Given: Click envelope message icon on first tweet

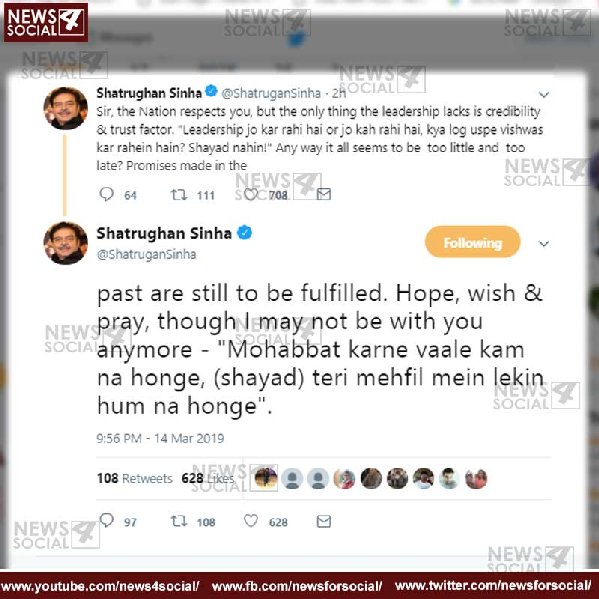Looking at the screenshot, I should [x=324, y=194].
